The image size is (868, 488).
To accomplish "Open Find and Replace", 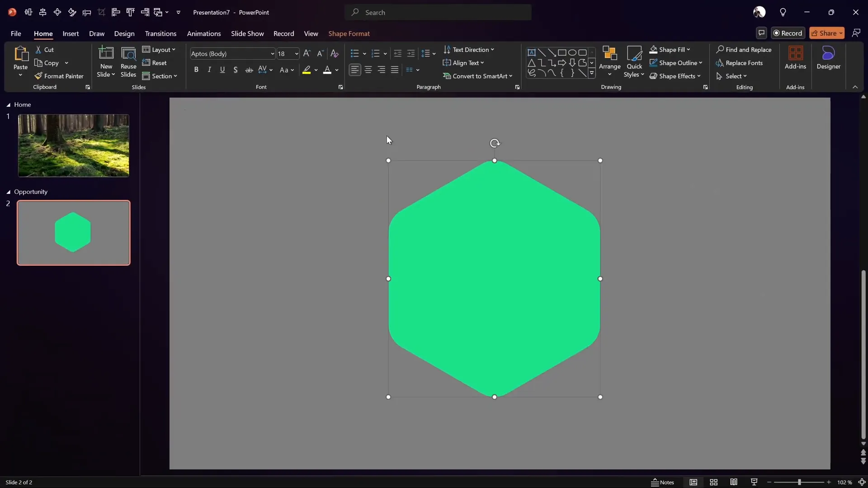I will click(x=744, y=50).
